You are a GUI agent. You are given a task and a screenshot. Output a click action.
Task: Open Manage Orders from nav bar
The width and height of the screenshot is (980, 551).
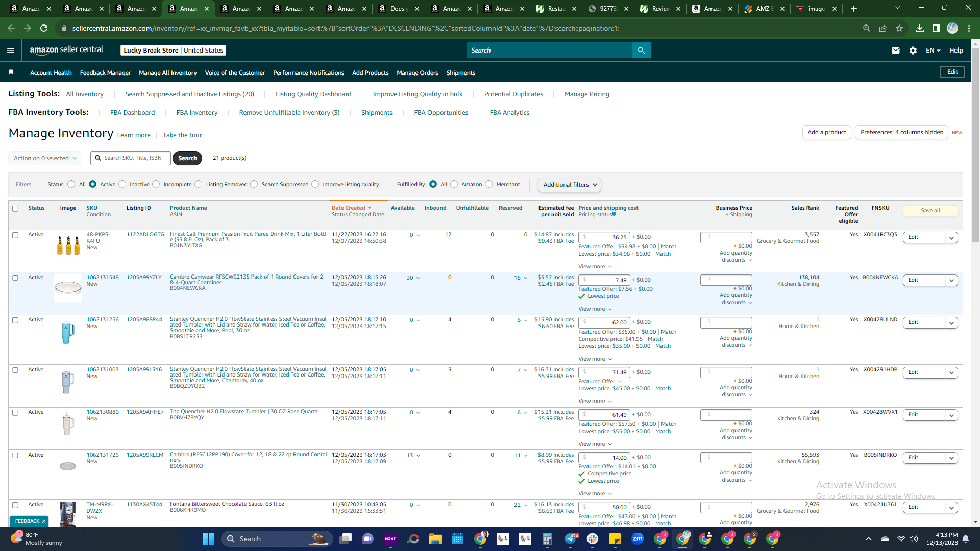point(418,73)
